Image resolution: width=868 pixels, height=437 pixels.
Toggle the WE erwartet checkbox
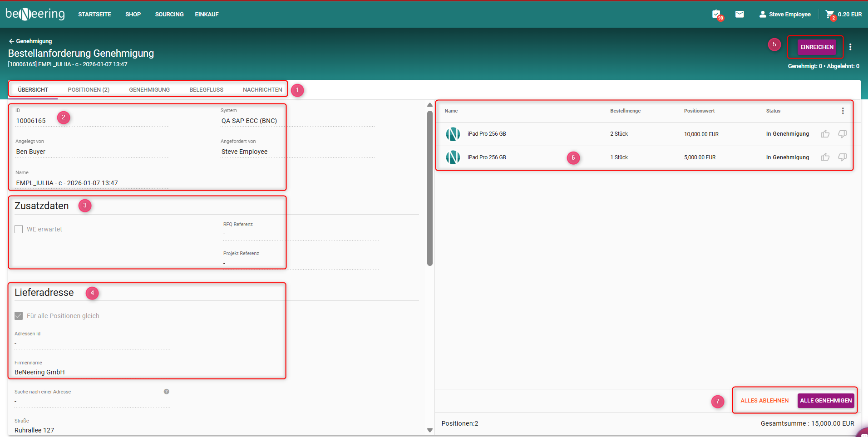(19, 229)
